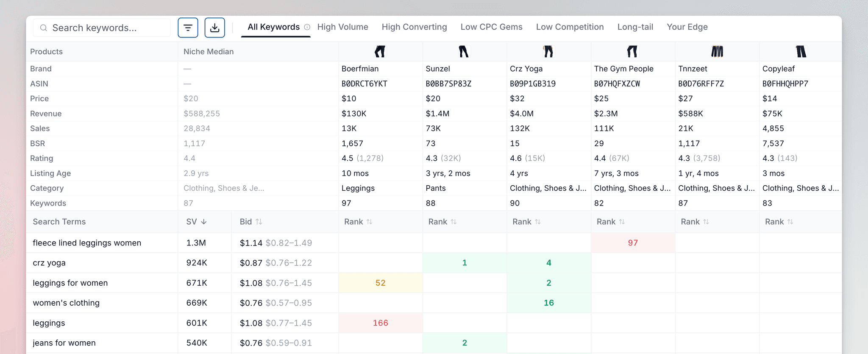The width and height of the screenshot is (868, 354).
Task: Click the download export icon button
Action: (215, 28)
